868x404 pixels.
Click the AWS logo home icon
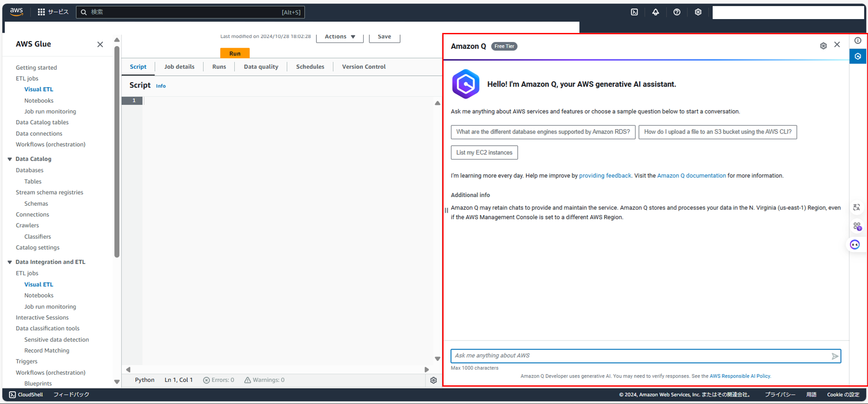click(16, 12)
